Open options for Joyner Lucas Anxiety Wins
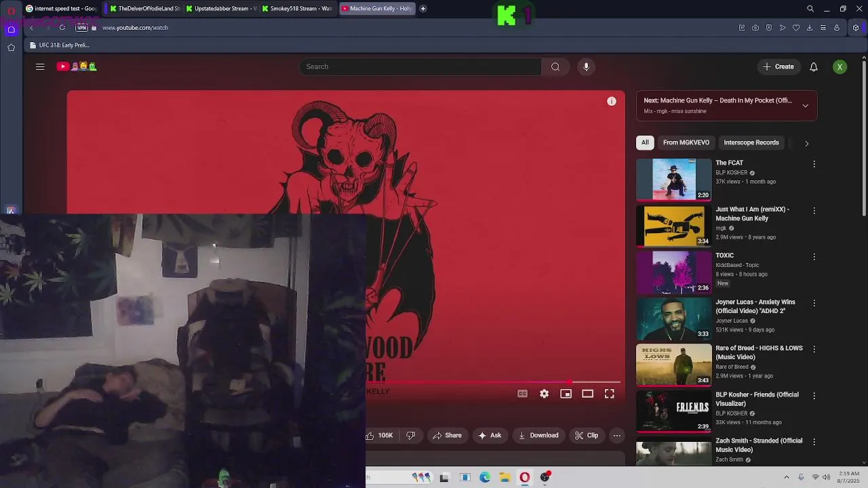This screenshot has height=488, width=868. (x=814, y=303)
